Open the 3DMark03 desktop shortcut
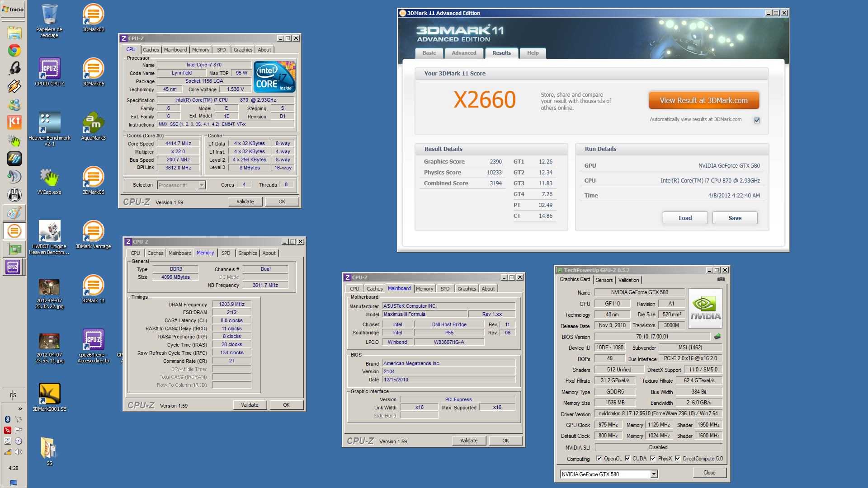This screenshot has width=868, height=488. [x=93, y=18]
